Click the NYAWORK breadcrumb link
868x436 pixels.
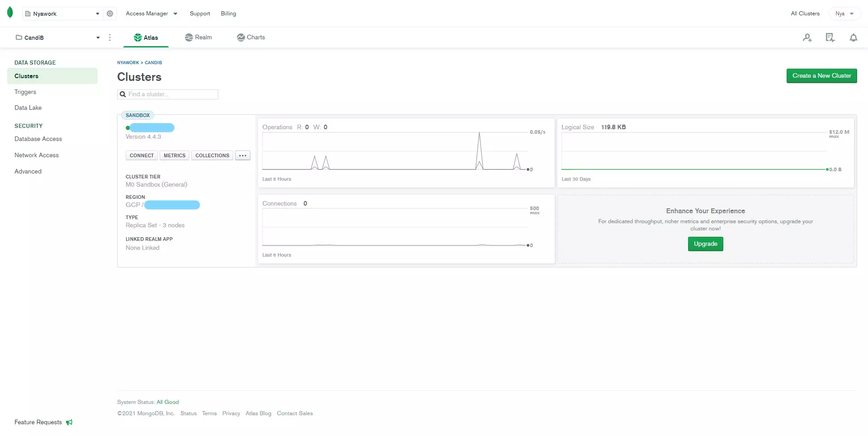[x=128, y=63]
